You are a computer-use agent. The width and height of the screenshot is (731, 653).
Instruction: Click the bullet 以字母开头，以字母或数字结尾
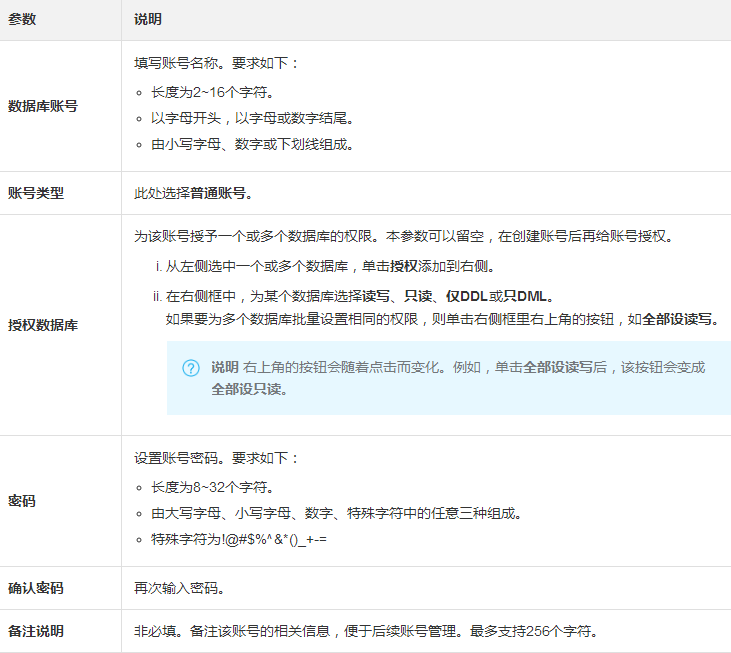point(252,118)
